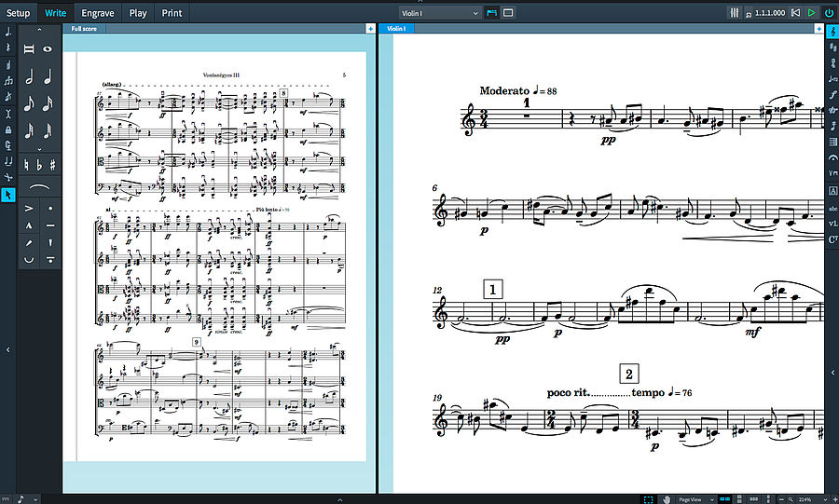Switch to Setup mode
The image size is (839, 504).
click(x=18, y=13)
